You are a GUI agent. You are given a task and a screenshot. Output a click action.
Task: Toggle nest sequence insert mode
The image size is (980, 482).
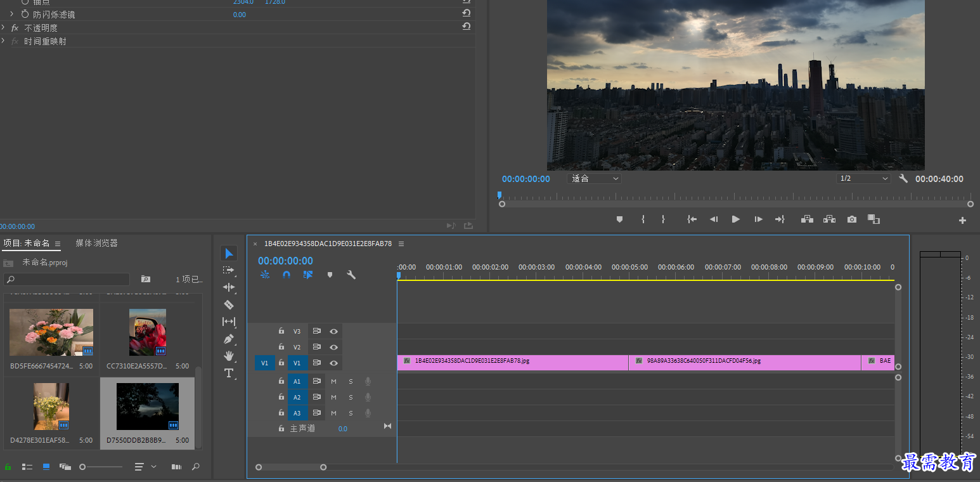[x=265, y=275]
